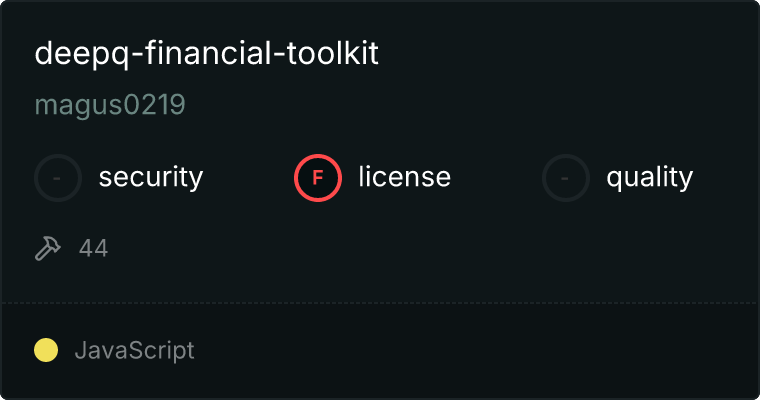Click the word "toolkit" in the card title

335,54
